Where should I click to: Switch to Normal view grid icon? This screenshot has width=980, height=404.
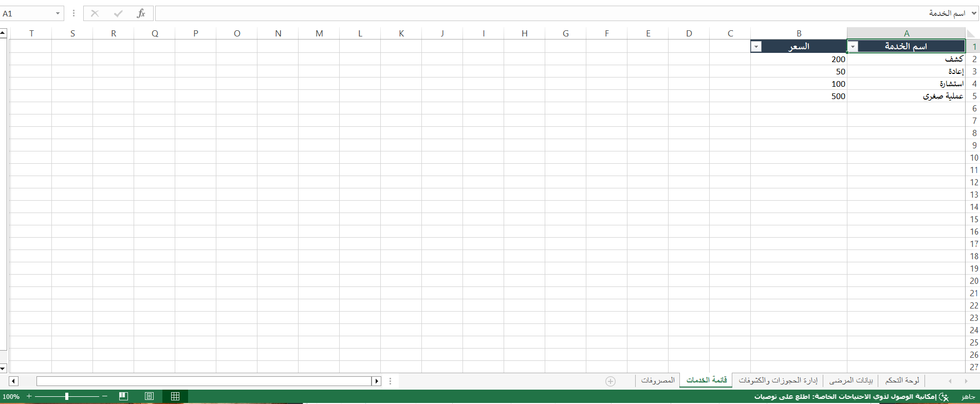tap(175, 396)
